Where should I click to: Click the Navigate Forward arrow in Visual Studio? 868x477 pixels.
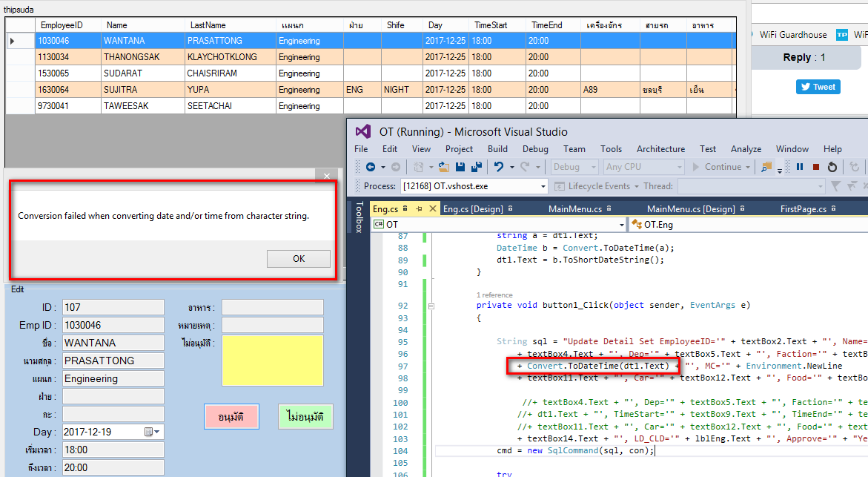pyautogui.click(x=396, y=167)
